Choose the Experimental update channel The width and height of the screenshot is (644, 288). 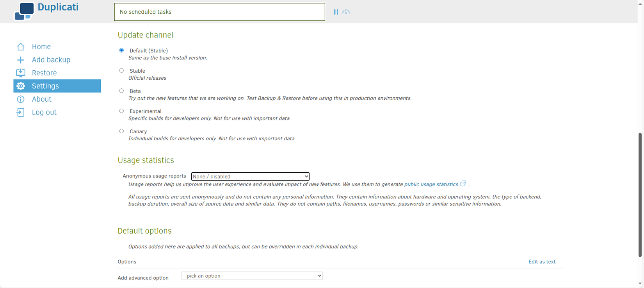(121, 111)
